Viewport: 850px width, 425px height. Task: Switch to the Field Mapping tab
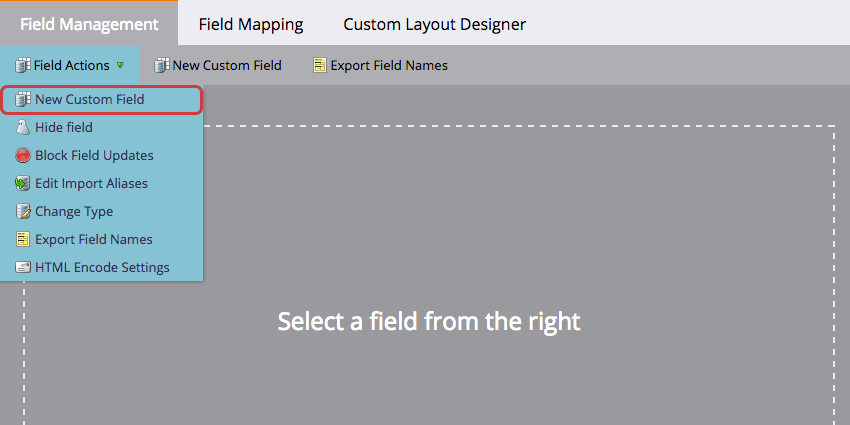point(250,24)
